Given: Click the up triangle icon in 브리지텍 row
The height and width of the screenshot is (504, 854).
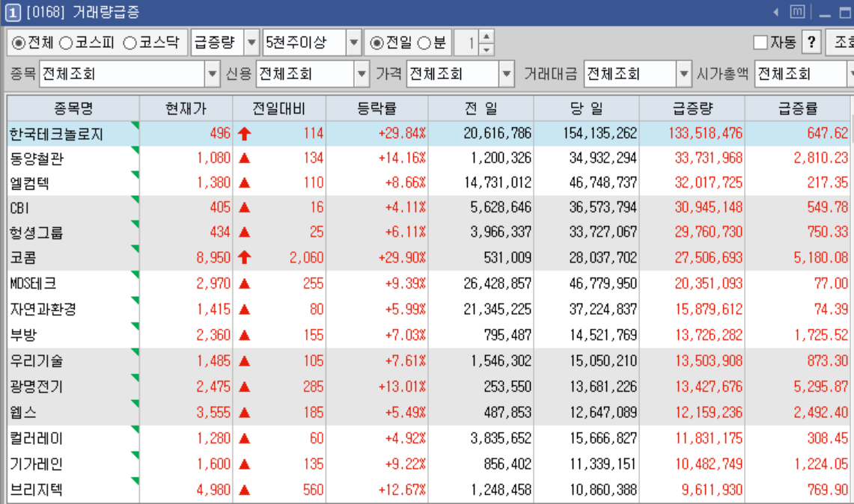Looking at the screenshot, I should coord(245,490).
